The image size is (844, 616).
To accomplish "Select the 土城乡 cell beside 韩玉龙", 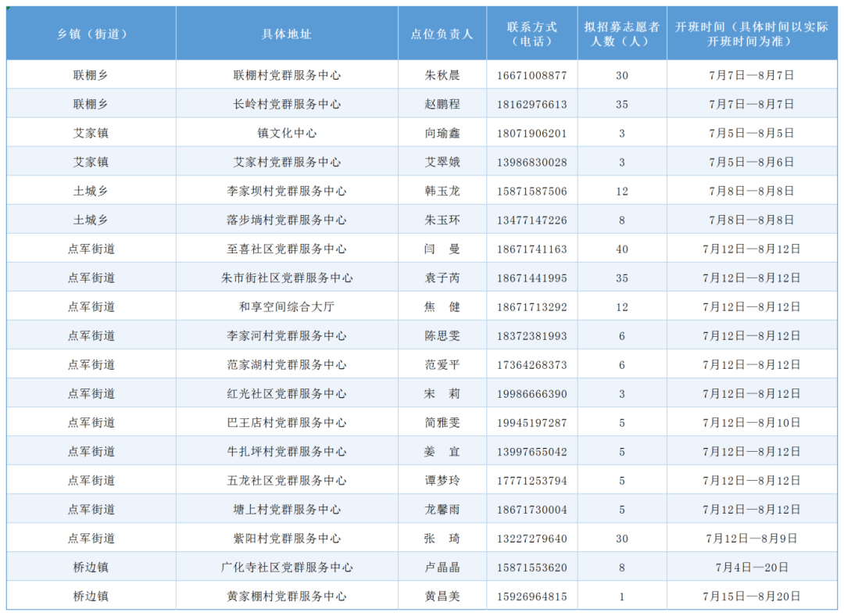I will click(91, 190).
